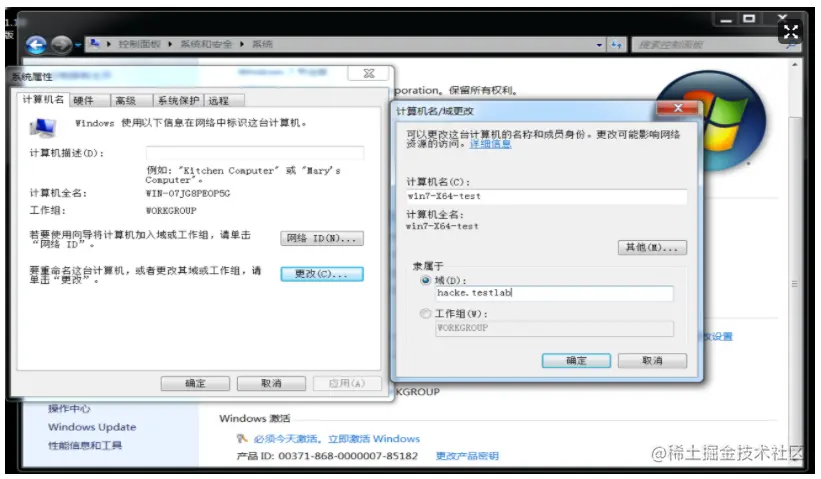Click the control panel icon in address bar
Screen dimensions: 821x479
tap(94, 44)
